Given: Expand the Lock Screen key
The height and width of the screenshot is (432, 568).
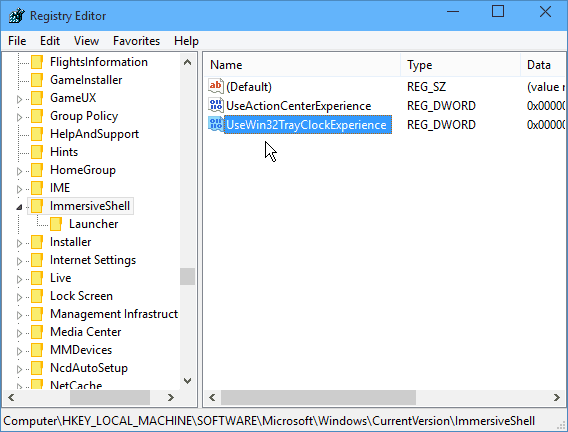Looking at the screenshot, I should [20, 297].
